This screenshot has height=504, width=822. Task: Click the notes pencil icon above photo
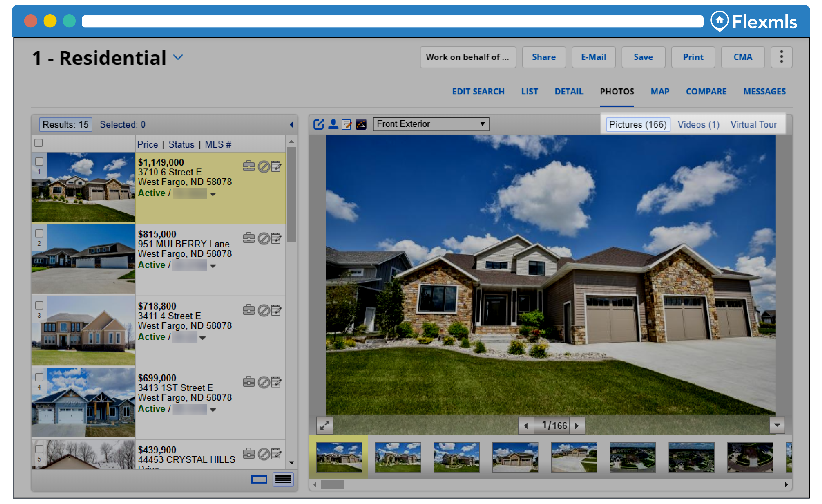[347, 124]
